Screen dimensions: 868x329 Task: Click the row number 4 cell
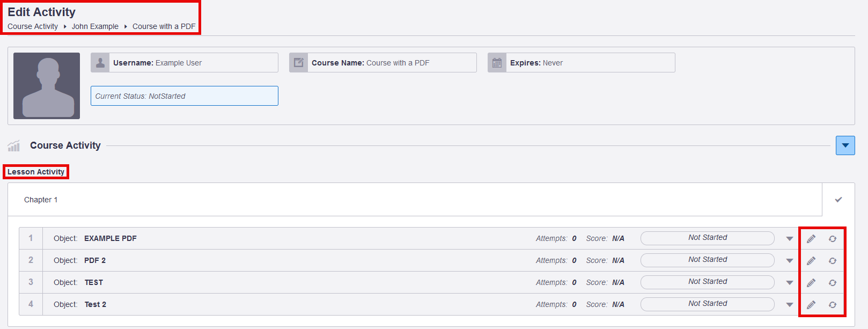[x=31, y=304]
